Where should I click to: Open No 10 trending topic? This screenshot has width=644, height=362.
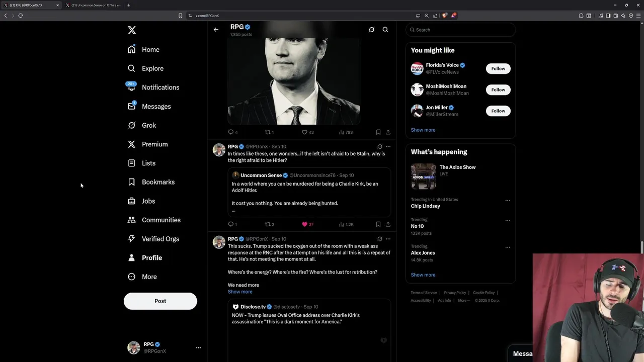417,226
